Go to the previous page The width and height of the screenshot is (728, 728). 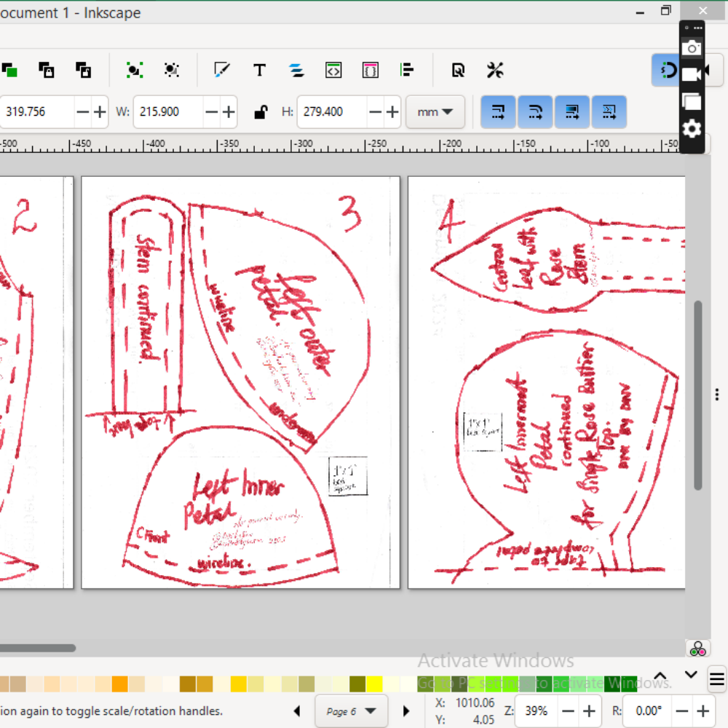click(x=297, y=711)
